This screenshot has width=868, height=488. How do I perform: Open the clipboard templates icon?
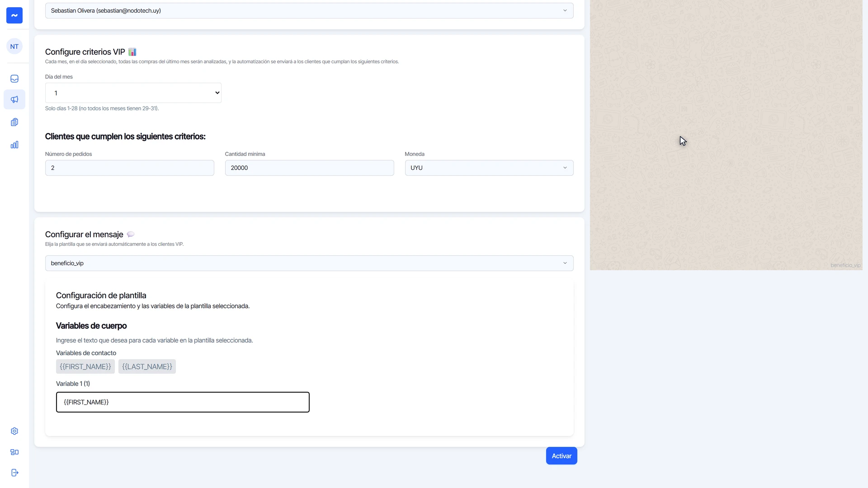tap(14, 122)
